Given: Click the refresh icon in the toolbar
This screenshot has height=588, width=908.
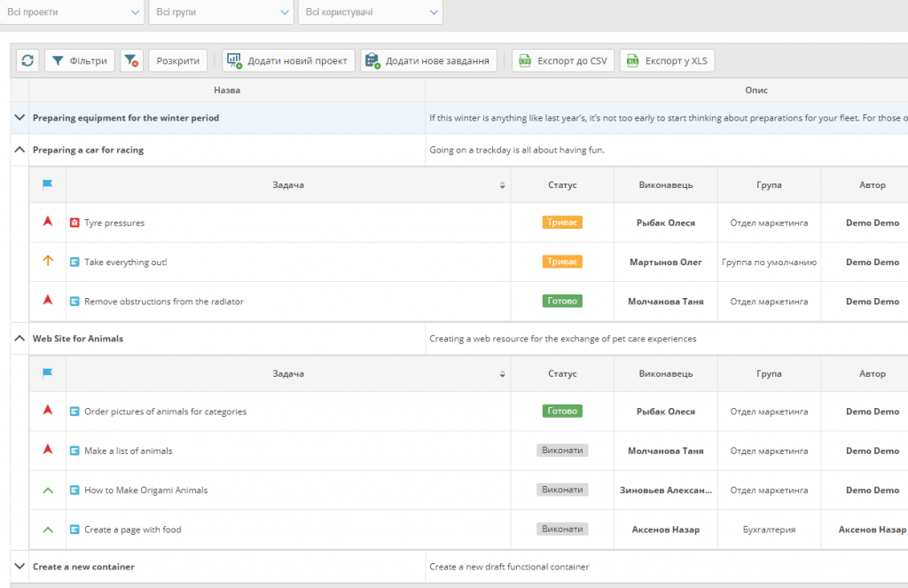Looking at the screenshot, I should 27,60.
